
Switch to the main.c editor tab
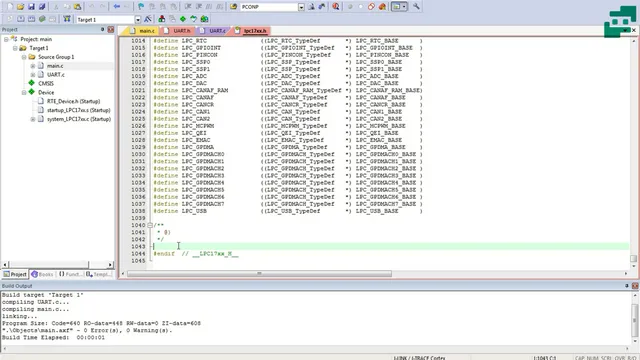[x=143, y=31]
